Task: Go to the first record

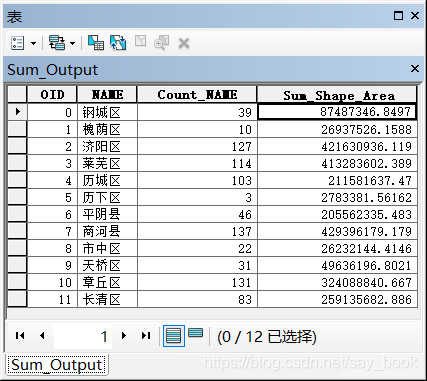Action: pyautogui.click(x=20, y=335)
